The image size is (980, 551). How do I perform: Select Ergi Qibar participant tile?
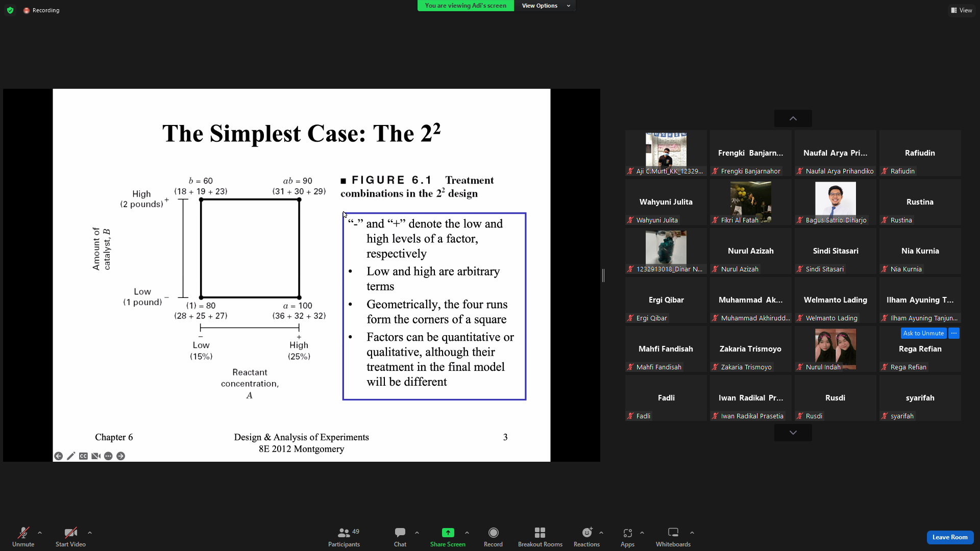coord(666,300)
